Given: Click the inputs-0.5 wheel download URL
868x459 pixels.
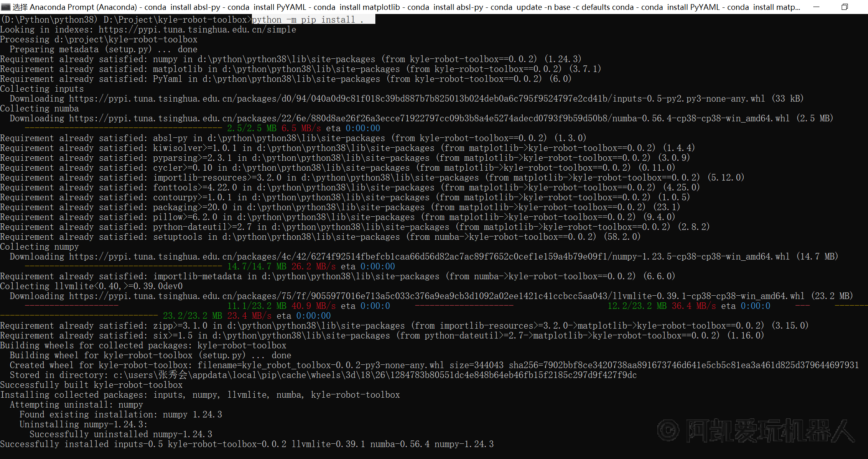Looking at the screenshot, I should point(417,99).
